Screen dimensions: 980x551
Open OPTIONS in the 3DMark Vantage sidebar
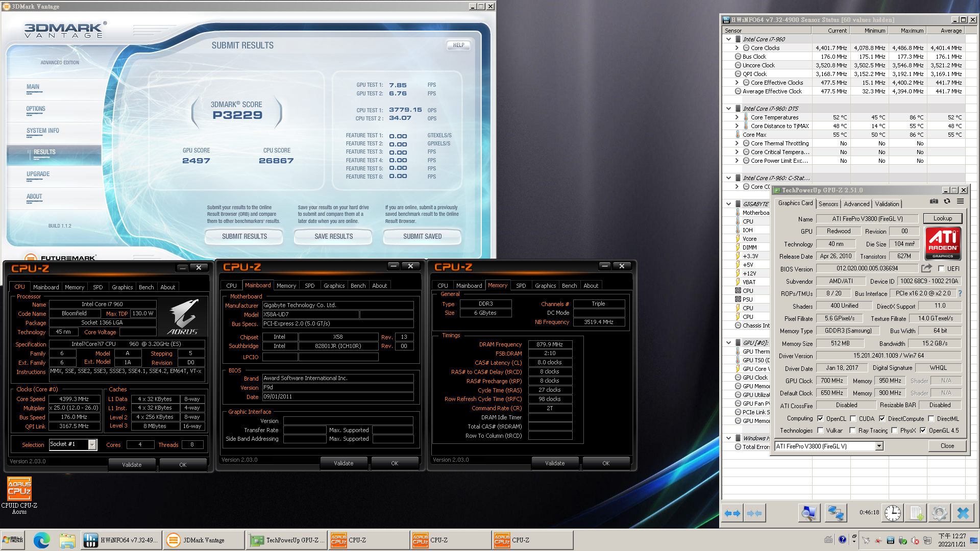click(x=36, y=109)
